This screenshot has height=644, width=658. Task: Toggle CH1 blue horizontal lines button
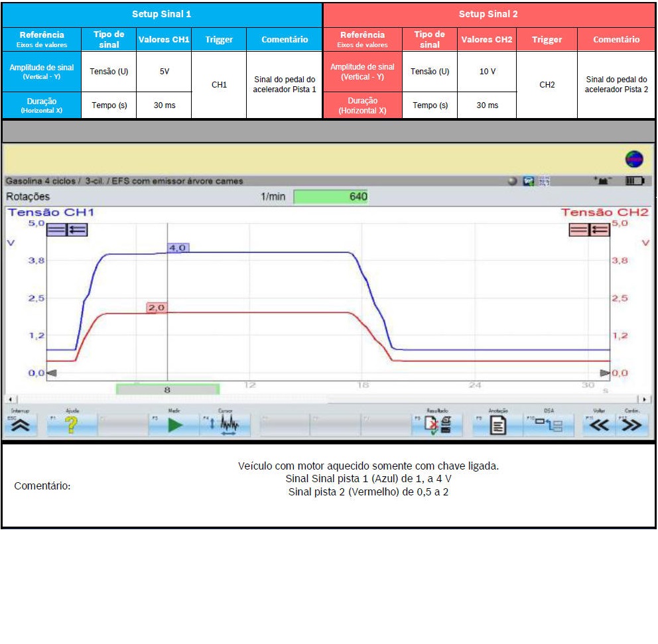point(56,229)
